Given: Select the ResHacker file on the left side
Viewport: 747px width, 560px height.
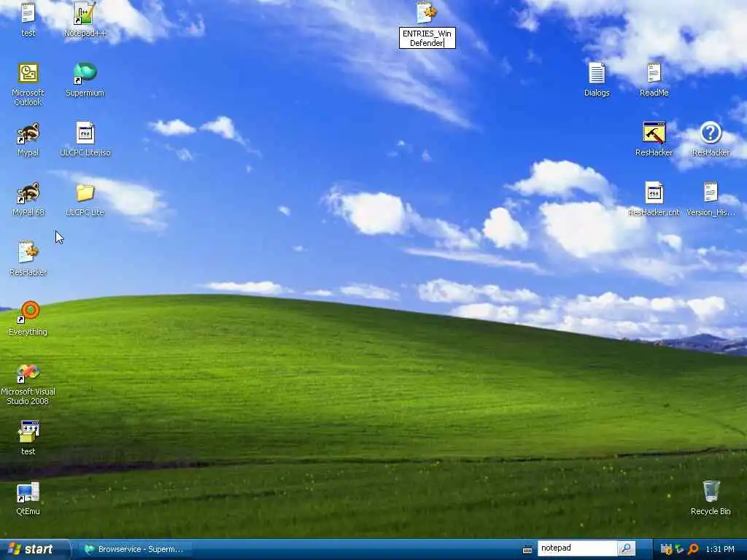Looking at the screenshot, I should [x=28, y=252].
